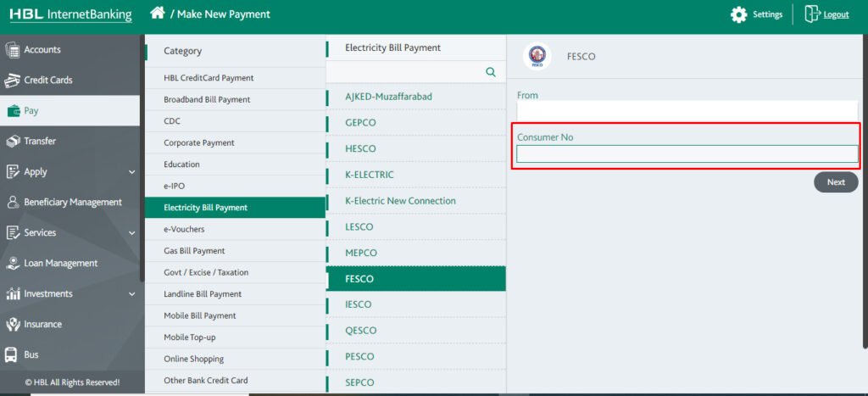Open the From account dropdown
Image resolution: width=868 pixels, height=396 pixels.
point(687,111)
